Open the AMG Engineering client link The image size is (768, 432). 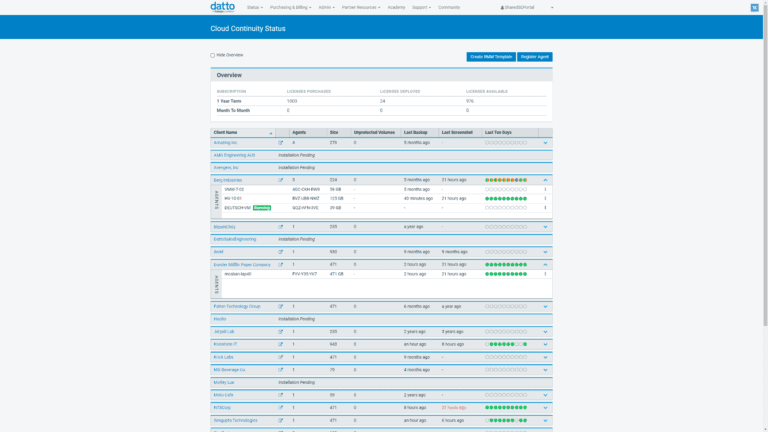(x=234, y=155)
